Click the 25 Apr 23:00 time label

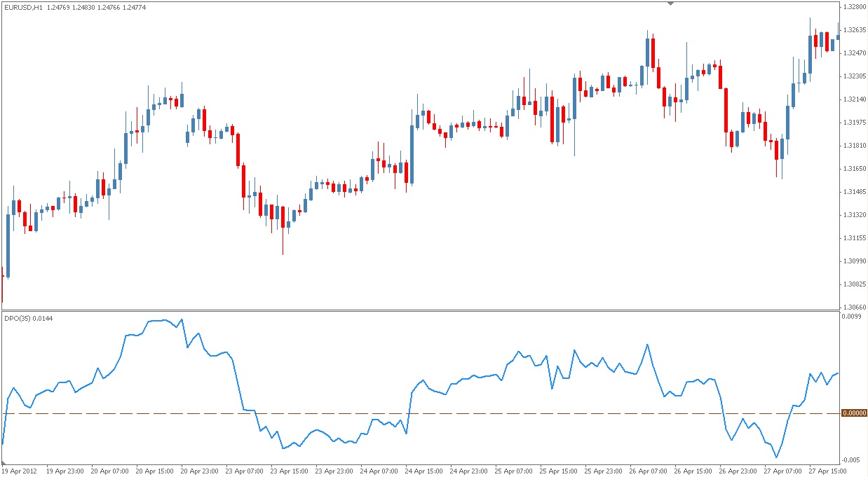(603, 471)
